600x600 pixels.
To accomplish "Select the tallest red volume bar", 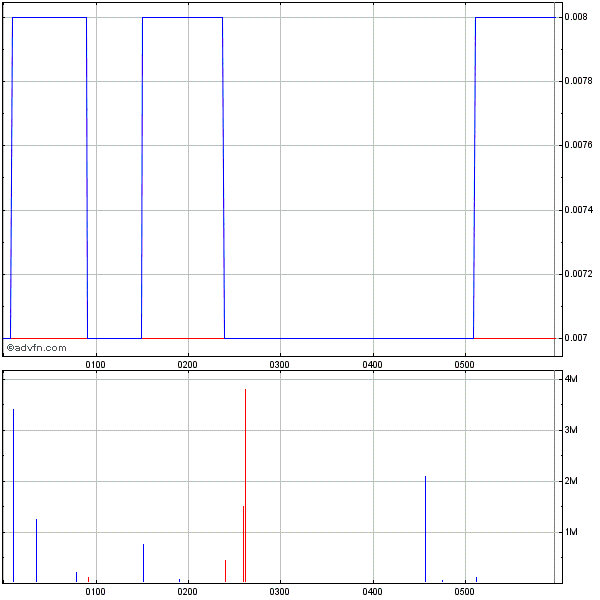I will click(x=245, y=485).
